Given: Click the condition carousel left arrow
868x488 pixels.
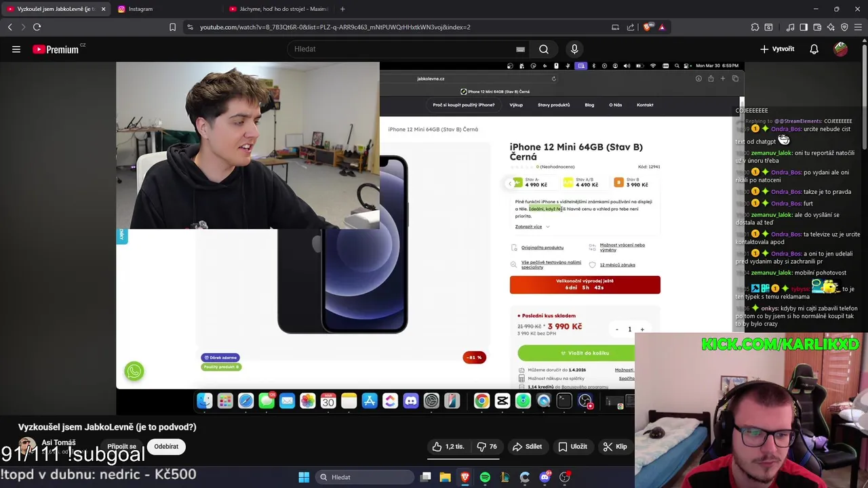Looking at the screenshot, I should (x=510, y=183).
